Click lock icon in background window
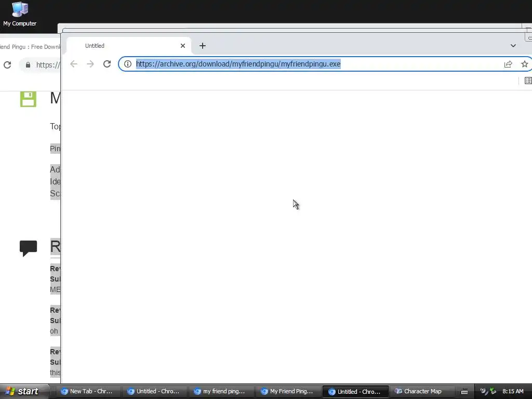The image size is (532, 399). pos(28,65)
